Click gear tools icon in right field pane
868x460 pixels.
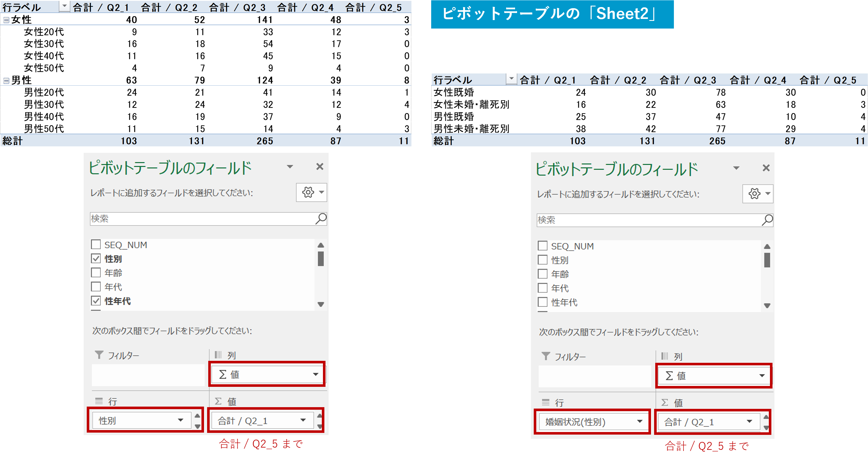[x=754, y=194]
